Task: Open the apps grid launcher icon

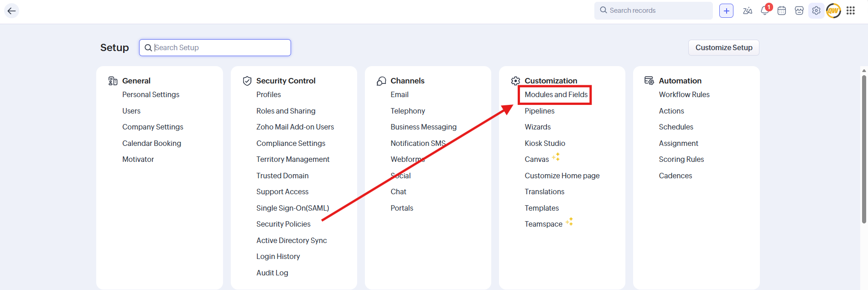Action: 851,10
